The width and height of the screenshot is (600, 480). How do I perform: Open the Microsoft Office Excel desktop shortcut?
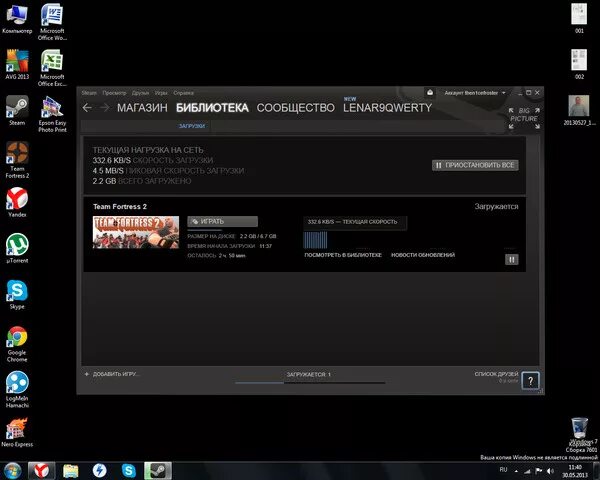[52, 68]
